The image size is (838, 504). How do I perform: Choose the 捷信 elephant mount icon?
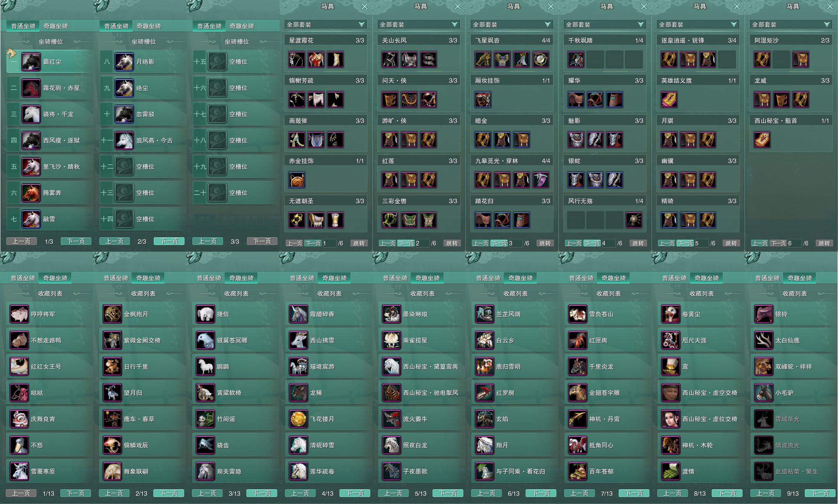205,314
